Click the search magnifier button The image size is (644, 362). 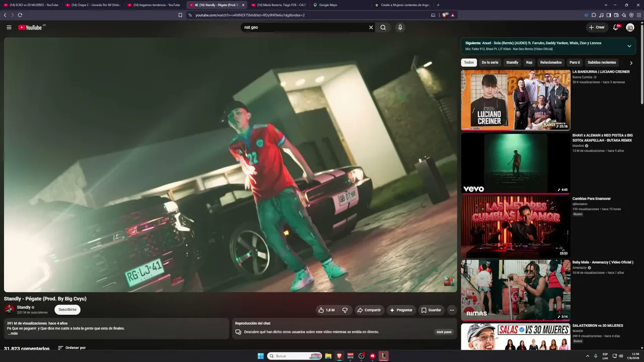pyautogui.click(x=383, y=27)
